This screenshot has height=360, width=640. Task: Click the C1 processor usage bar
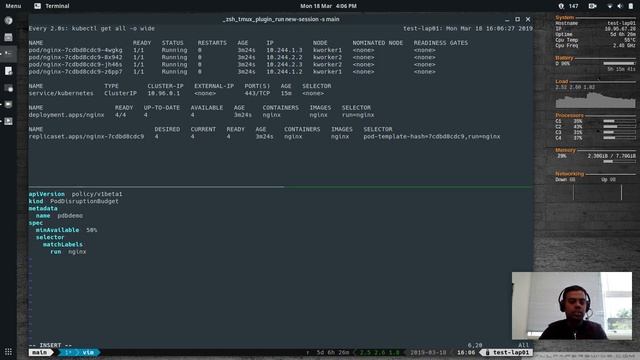click(x=619, y=121)
